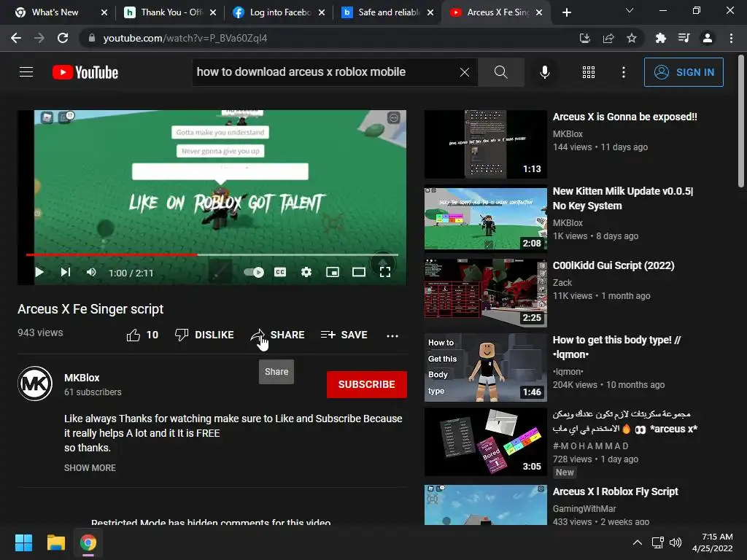Open the media controls icon

684,38
